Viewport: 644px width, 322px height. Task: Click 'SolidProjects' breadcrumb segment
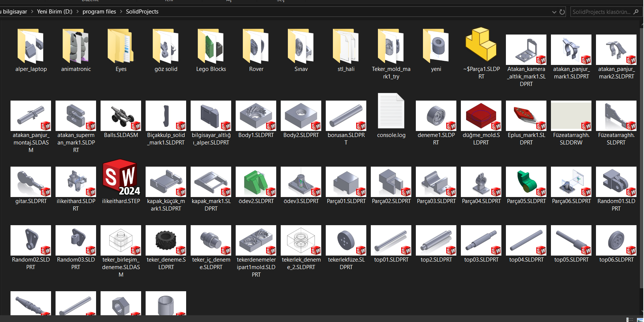pos(142,12)
